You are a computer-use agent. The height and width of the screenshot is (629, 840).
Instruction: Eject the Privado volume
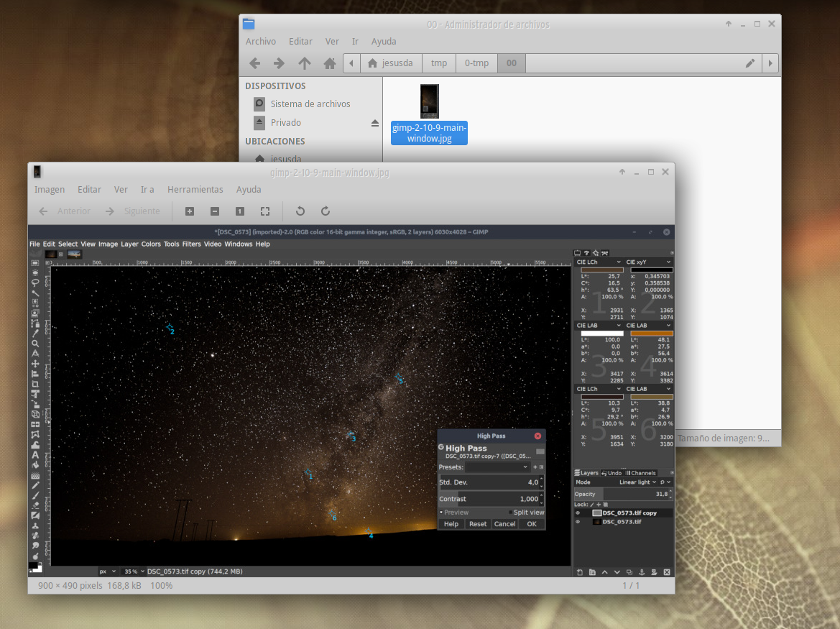coord(374,123)
